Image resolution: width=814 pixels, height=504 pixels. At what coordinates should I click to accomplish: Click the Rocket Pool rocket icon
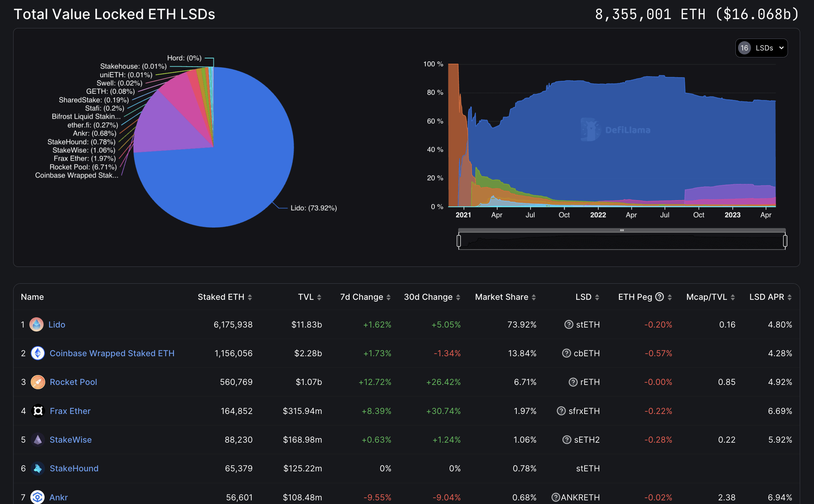(x=38, y=382)
